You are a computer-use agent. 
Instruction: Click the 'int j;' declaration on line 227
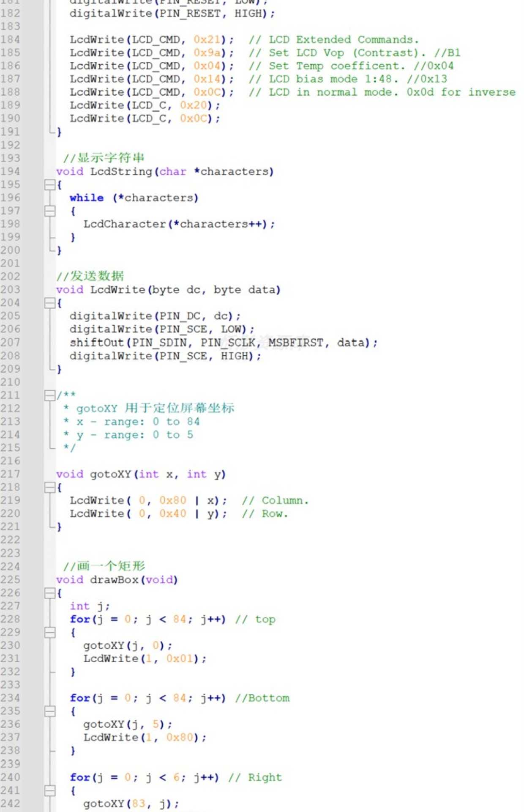(90, 606)
